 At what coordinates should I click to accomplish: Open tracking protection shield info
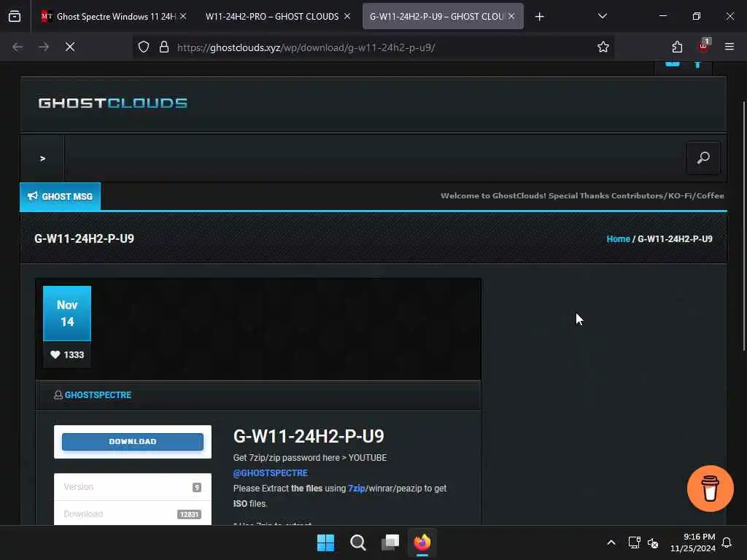tap(144, 47)
